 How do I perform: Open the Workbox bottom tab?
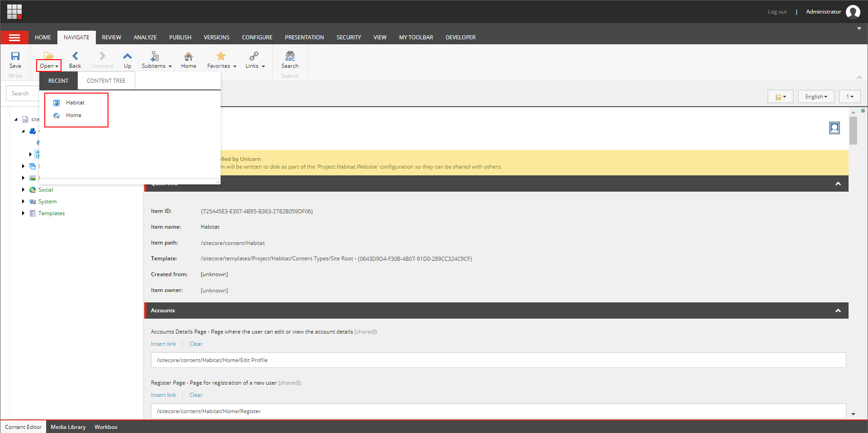(x=106, y=427)
